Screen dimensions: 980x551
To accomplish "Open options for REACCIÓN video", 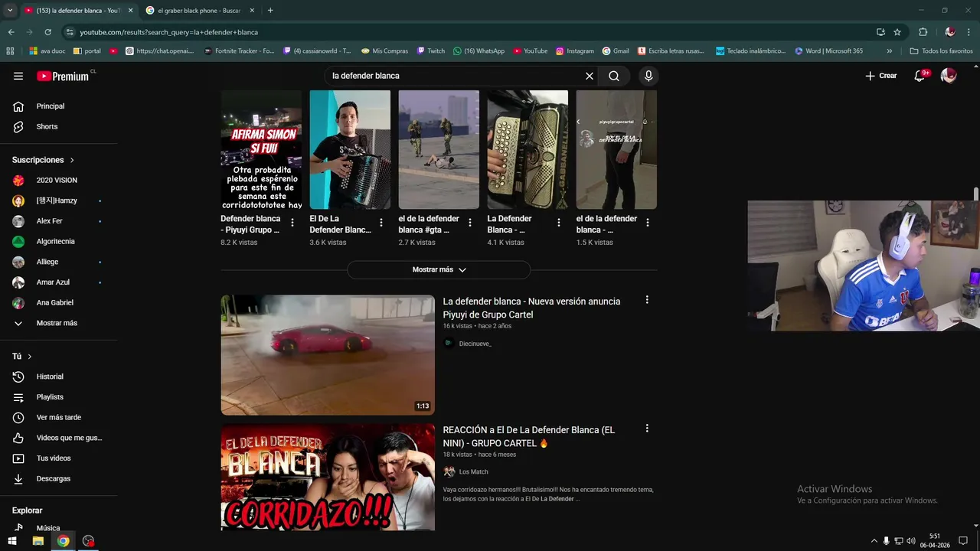I will 647,429.
